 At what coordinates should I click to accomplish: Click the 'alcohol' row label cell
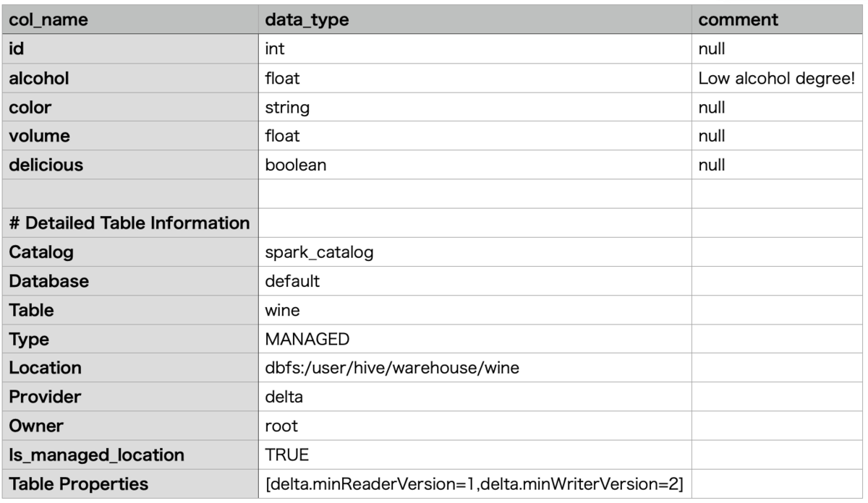(130, 79)
